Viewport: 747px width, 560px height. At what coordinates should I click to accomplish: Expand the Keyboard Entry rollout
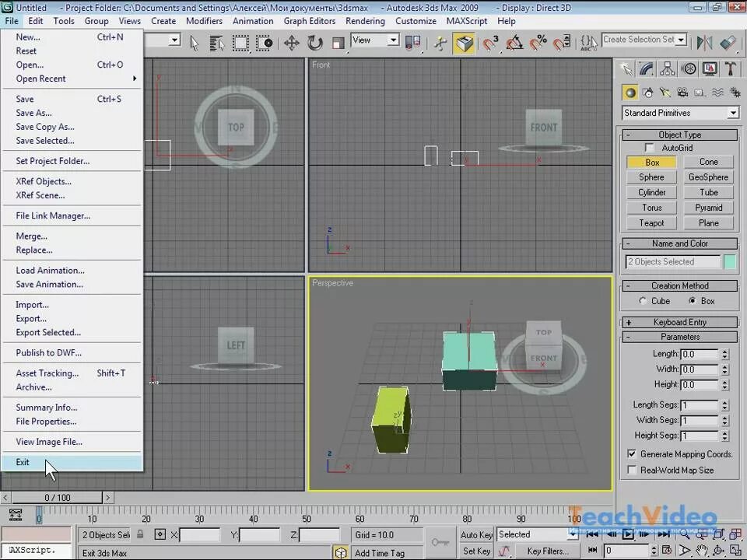tap(680, 322)
